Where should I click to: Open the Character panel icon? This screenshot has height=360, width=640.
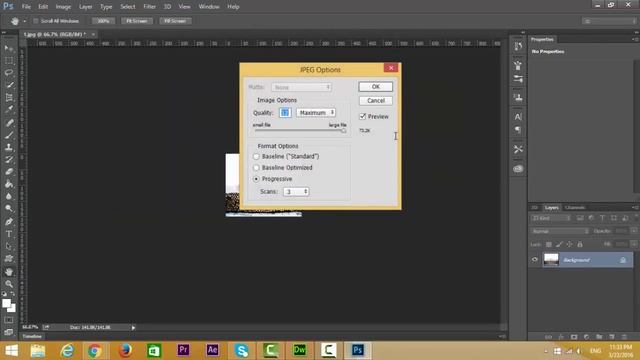click(518, 117)
